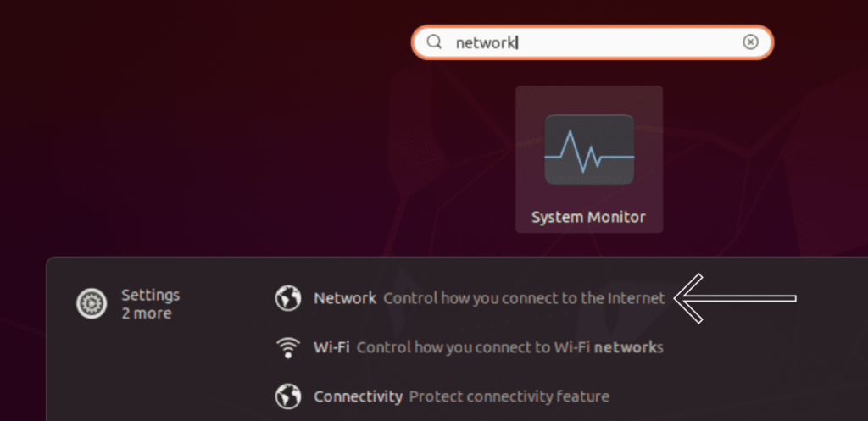Select "Protect connectivity feature" description
The image size is (868, 421).
[x=509, y=396]
